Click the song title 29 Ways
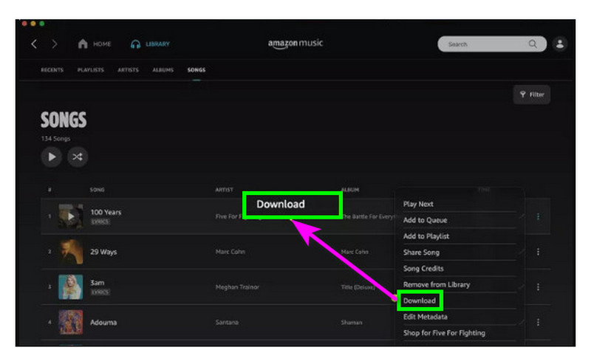 click(103, 252)
